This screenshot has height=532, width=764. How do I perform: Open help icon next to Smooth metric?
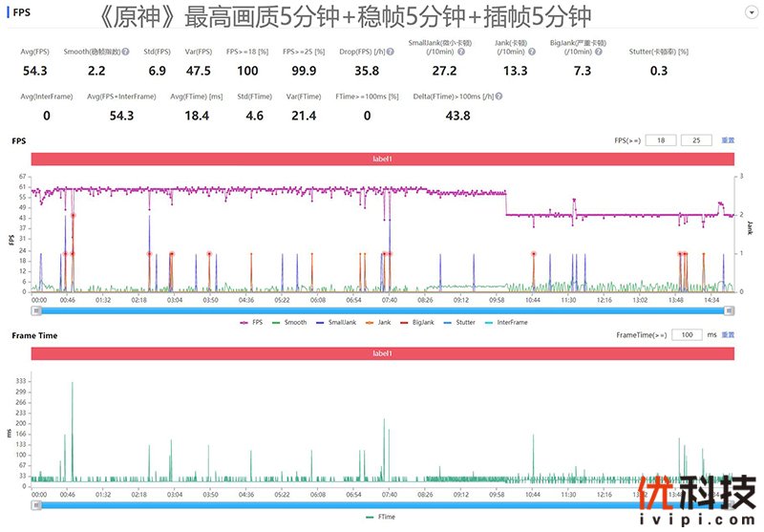click(x=126, y=52)
